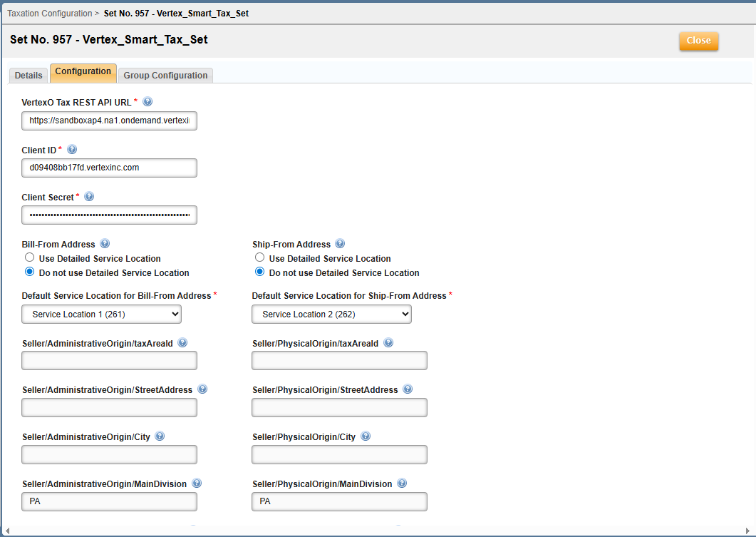
Task: Help icon for Seller/PhysicalOrigin/MainDivision
Action: (x=402, y=483)
